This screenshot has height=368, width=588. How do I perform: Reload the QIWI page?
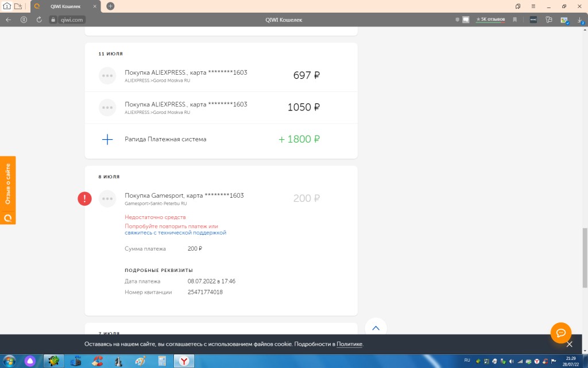point(39,20)
